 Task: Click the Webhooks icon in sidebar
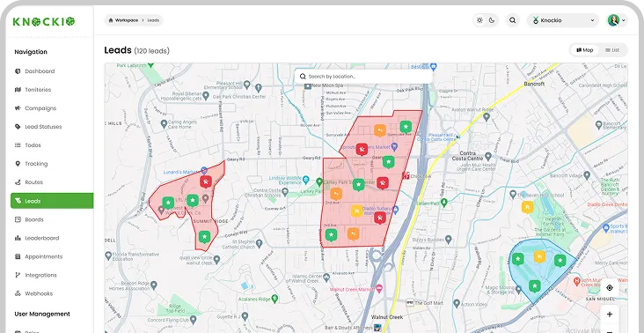pos(18,293)
